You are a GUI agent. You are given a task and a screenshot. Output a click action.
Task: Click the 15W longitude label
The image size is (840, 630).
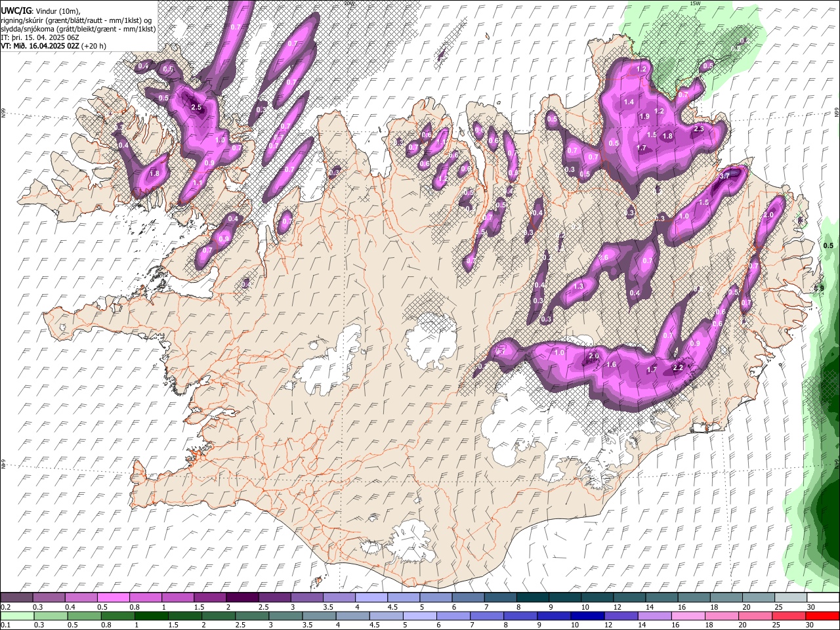click(x=695, y=3)
